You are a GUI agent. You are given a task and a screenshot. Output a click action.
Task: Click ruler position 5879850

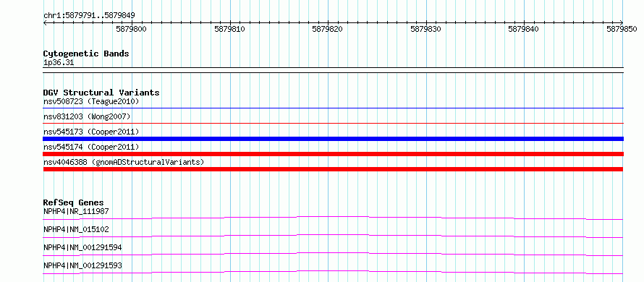coord(622,29)
